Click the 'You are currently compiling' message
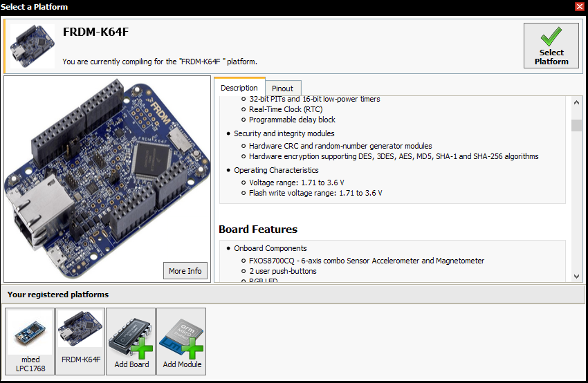The image size is (588, 383). (x=160, y=62)
